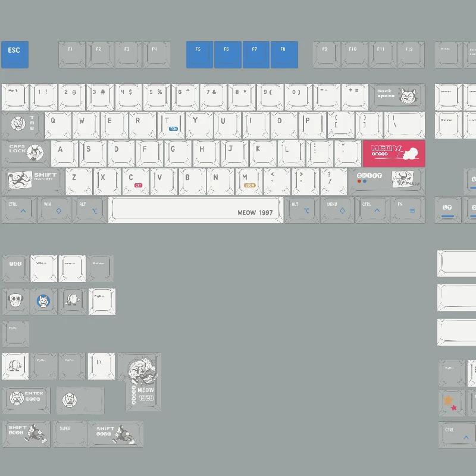
Task: Click the CAPS LOCK keycap with cat
Action: click(26, 154)
